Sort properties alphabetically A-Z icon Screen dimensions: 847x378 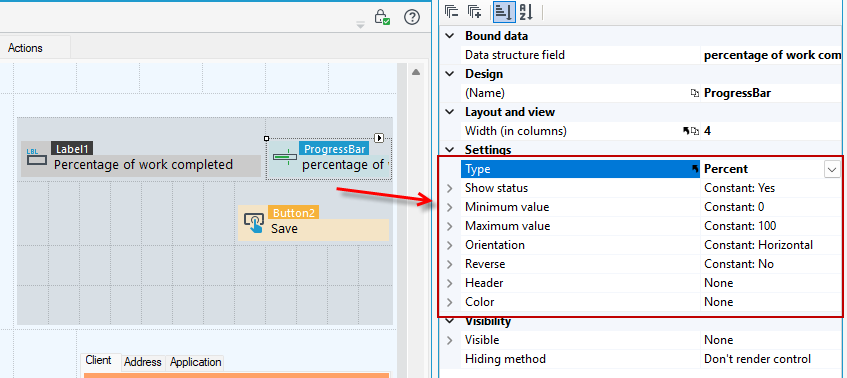(526, 12)
